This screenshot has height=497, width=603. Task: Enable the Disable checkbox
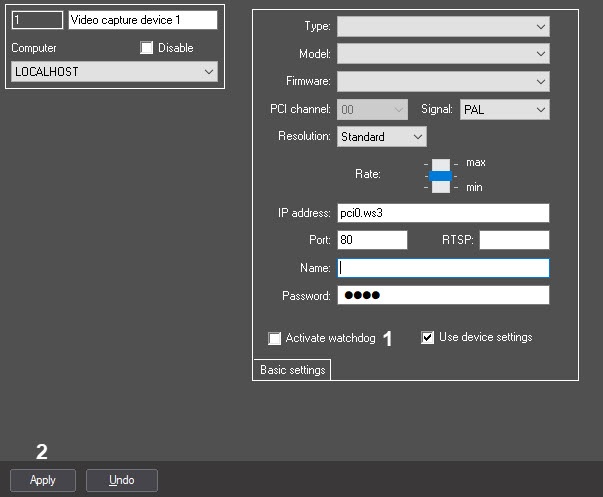(x=147, y=48)
